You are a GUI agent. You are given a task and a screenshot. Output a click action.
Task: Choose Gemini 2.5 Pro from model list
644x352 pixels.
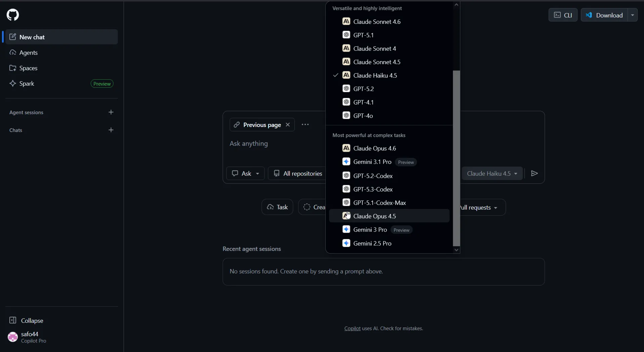click(x=389, y=243)
